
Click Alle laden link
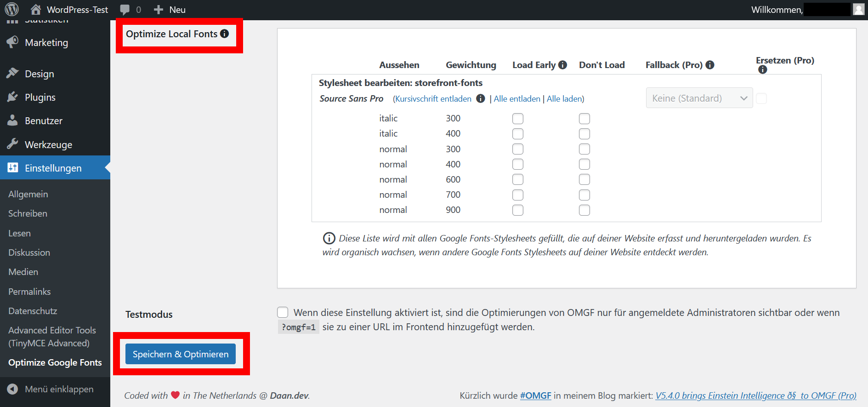[564, 99]
